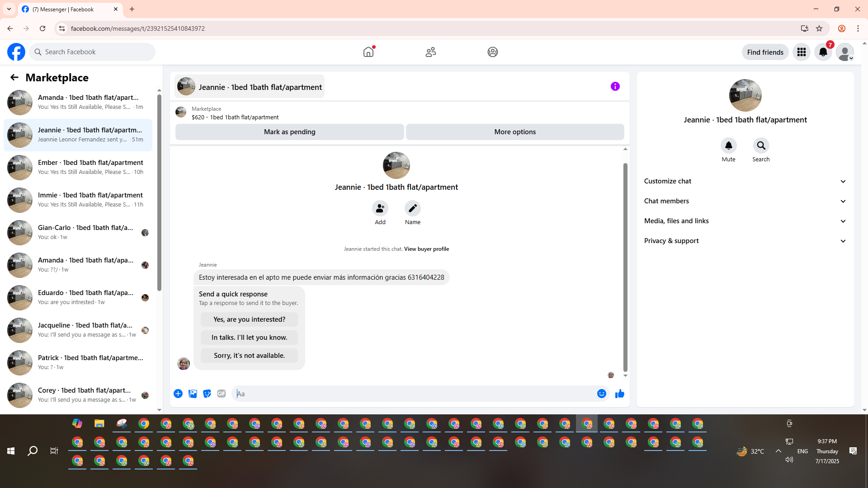
Task: Search within the conversation
Action: [x=761, y=145]
